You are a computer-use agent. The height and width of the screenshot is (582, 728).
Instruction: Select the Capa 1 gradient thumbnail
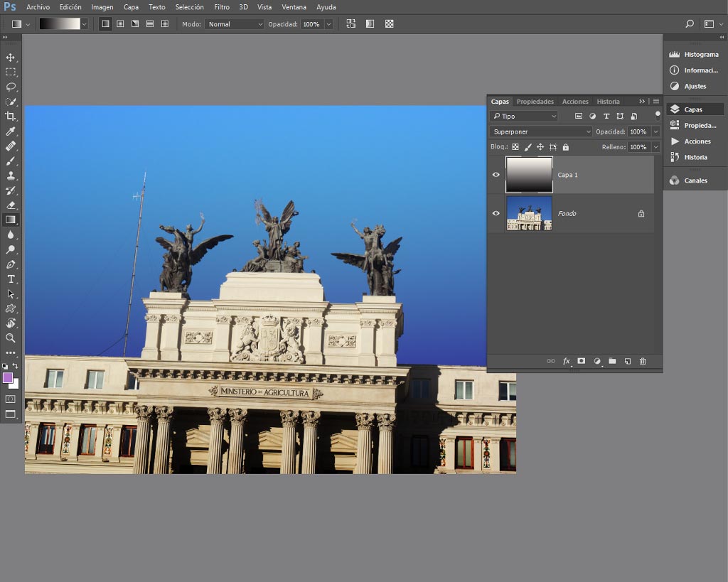(529, 175)
